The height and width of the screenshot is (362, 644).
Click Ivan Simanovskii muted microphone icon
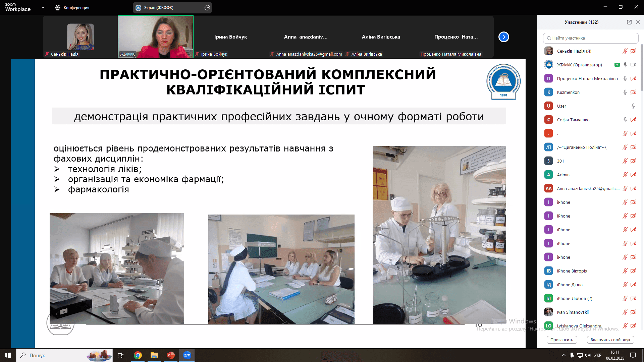click(625, 312)
